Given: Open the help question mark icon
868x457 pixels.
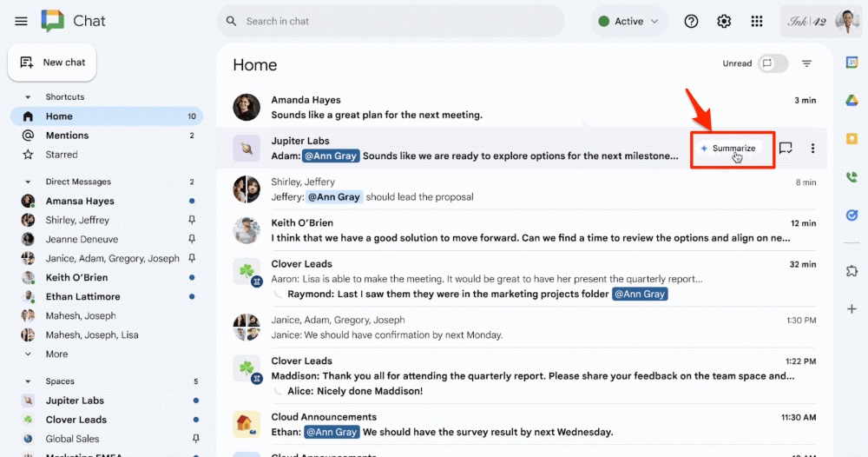Looking at the screenshot, I should tap(691, 21).
